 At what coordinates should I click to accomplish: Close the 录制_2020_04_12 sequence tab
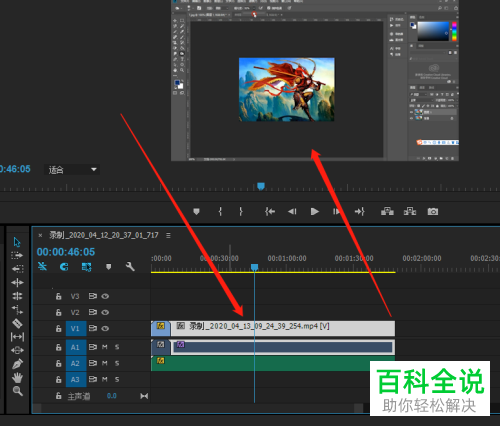click(40, 235)
